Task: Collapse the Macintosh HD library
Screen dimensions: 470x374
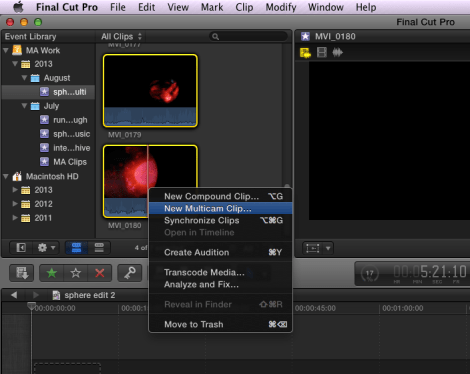Action: [x=6, y=176]
